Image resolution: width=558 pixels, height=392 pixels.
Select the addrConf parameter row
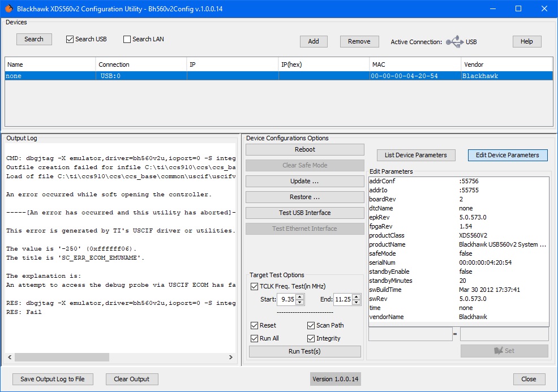tap(459, 181)
